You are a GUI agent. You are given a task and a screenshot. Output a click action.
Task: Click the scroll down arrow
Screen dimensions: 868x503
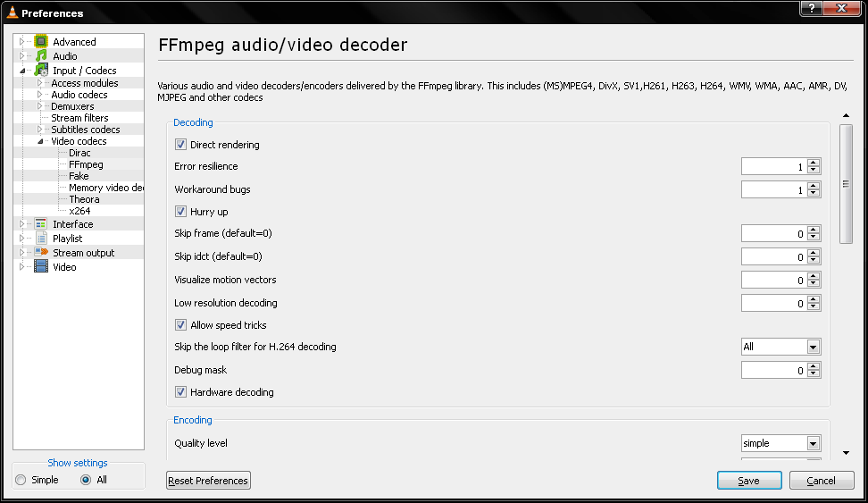point(846,453)
